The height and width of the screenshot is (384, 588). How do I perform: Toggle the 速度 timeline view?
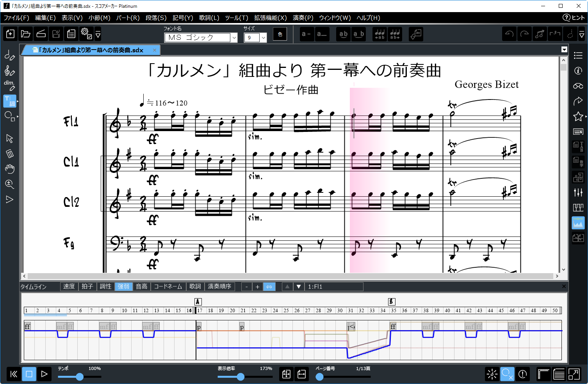click(69, 286)
